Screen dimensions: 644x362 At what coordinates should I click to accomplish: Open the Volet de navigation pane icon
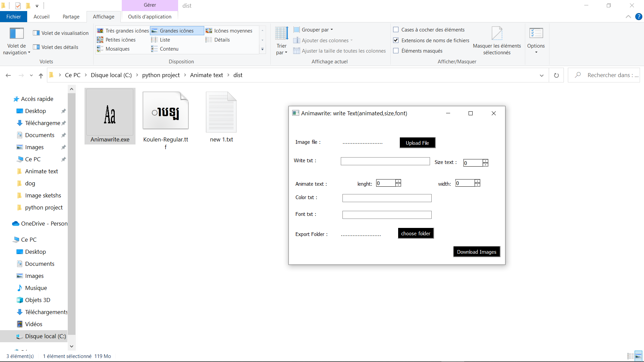(16, 34)
